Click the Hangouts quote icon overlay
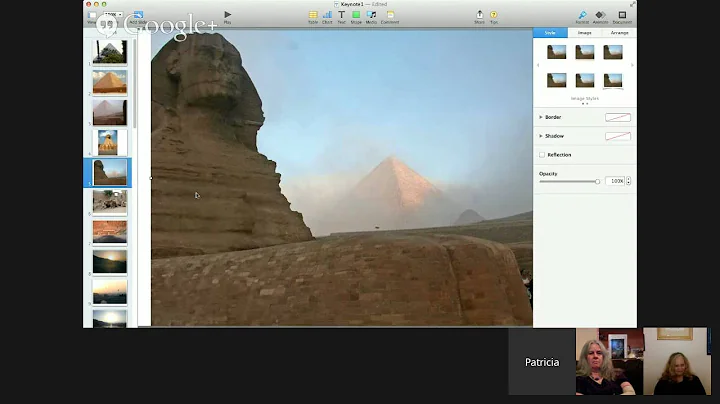The height and width of the screenshot is (404, 720). coord(107,25)
